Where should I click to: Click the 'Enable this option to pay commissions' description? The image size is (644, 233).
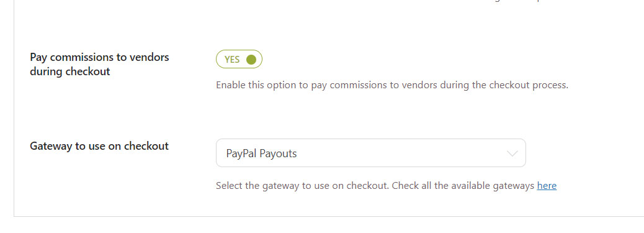[x=392, y=86]
